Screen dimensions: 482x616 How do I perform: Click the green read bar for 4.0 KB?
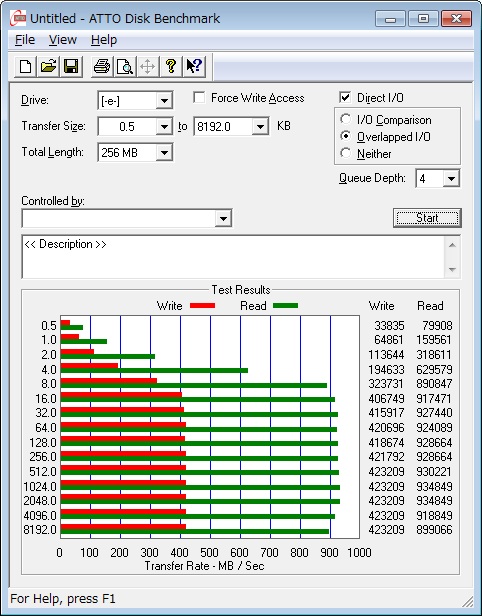[154, 370]
